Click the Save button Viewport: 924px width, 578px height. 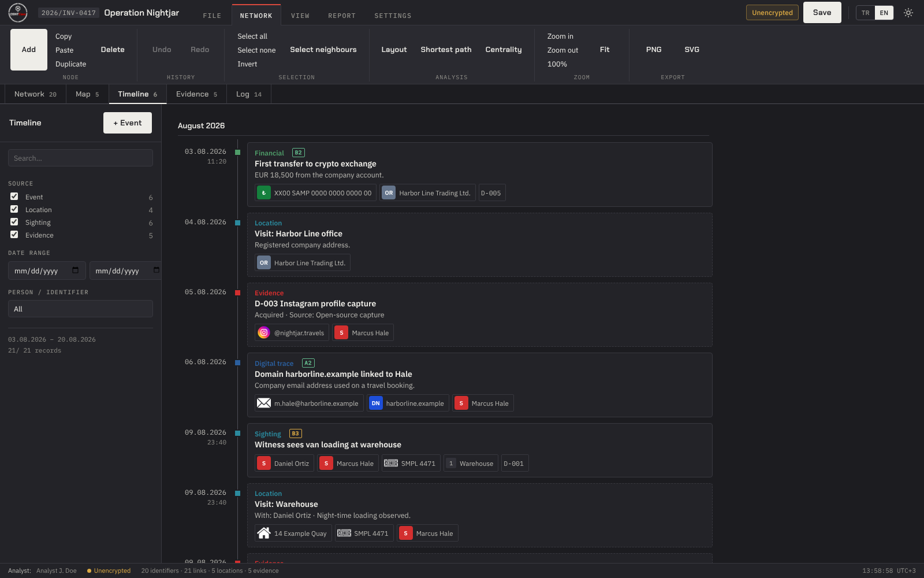coord(822,13)
